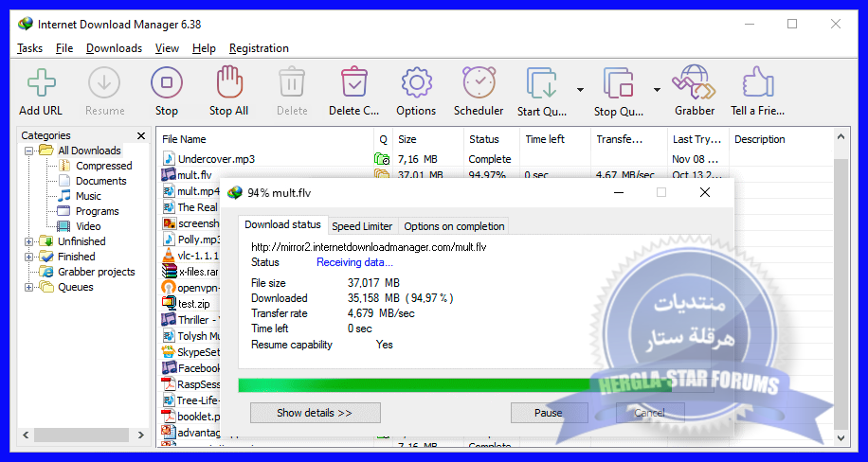Click the openvpn file icon
Screen dimensions: 868x462
click(x=169, y=288)
